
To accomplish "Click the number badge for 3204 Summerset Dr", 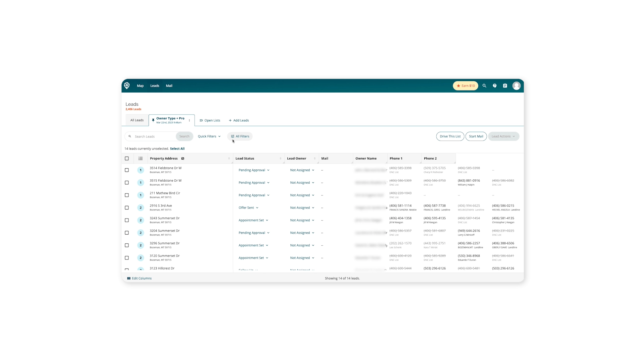I will click(x=141, y=233).
